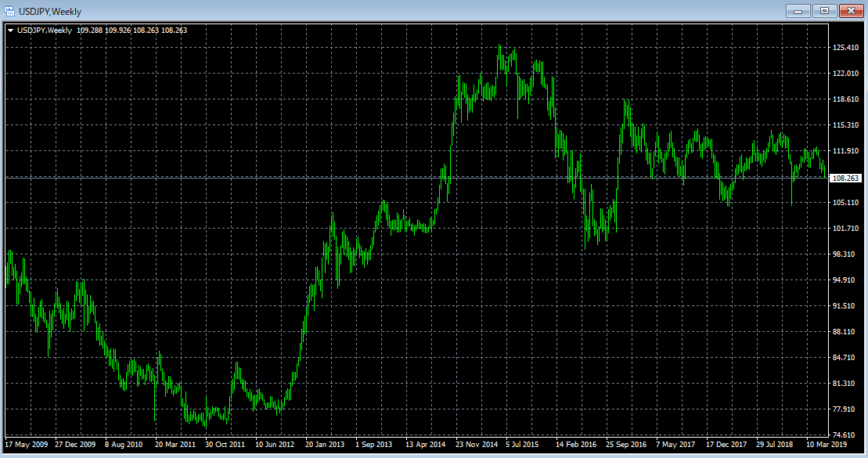
Task: Click the 5 Jul 2015 date label
Action: coord(522,444)
